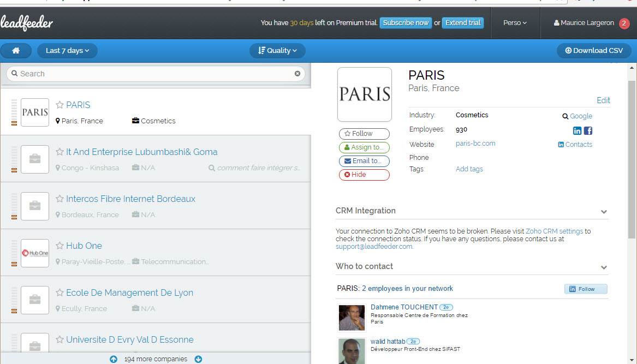Image resolution: width=637 pixels, height=364 pixels.
Task: Open the Last 7 days dropdown
Action: click(x=68, y=50)
